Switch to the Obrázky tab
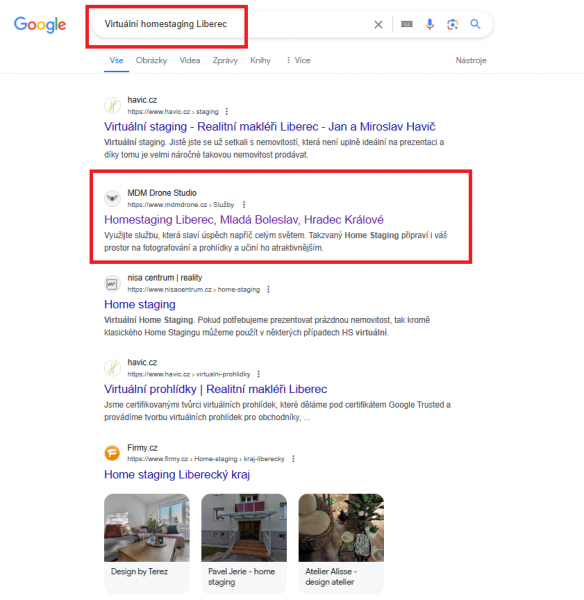584x600 pixels. pos(152,60)
